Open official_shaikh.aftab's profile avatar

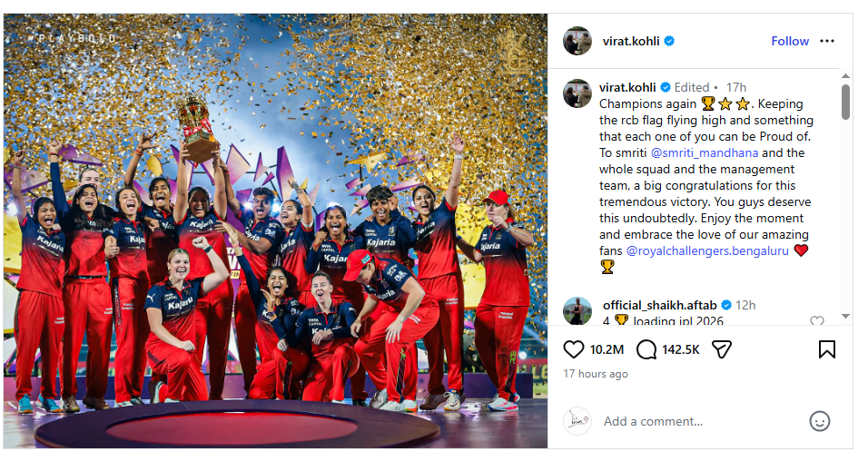[x=577, y=311]
